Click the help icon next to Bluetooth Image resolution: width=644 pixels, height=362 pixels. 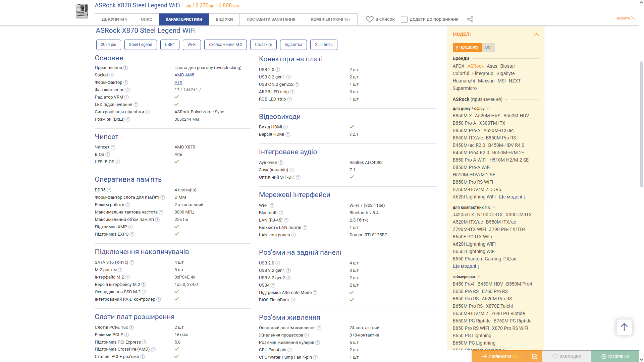tap(281, 213)
